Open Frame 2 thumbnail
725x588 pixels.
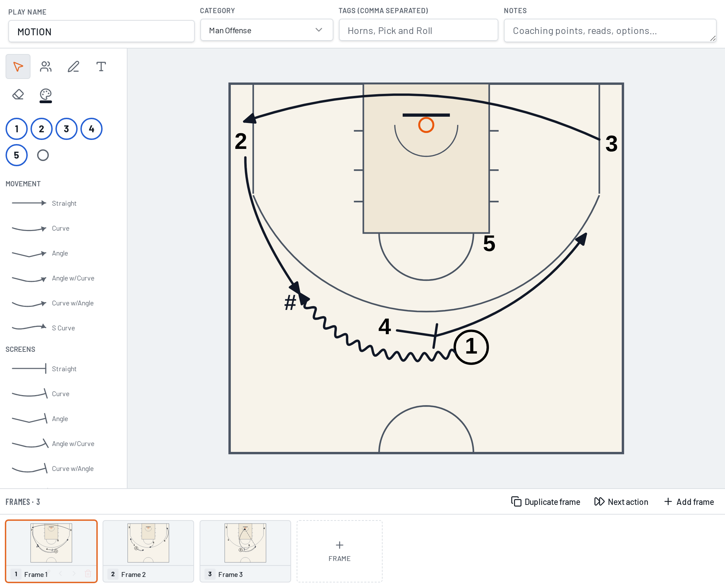coord(148,551)
